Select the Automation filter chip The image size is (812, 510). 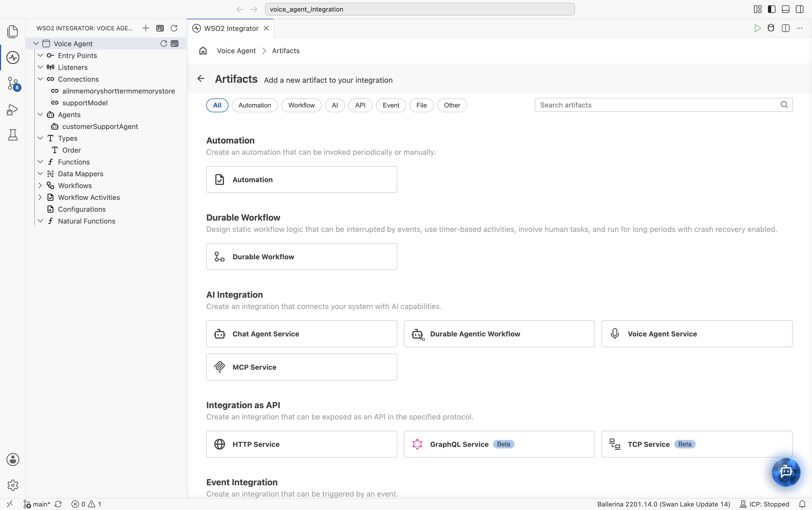pos(255,105)
